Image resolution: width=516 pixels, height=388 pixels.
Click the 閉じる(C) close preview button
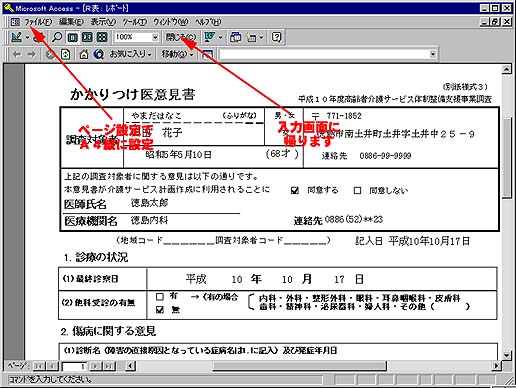181,37
